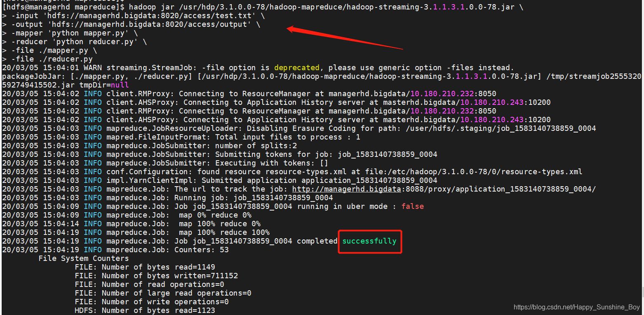
Task: Click 'FILE: Number of large read operations=0'
Action: click(x=163, y=293)
